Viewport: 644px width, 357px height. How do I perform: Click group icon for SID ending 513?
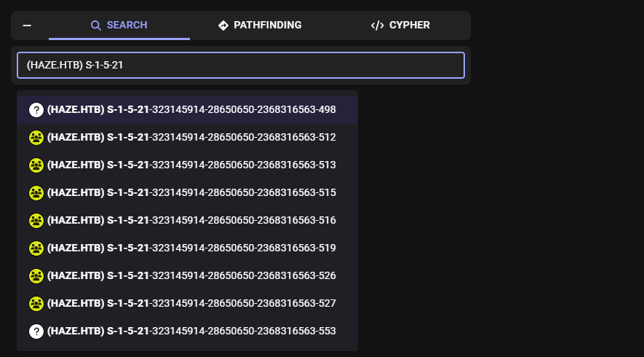click(36, 165)
